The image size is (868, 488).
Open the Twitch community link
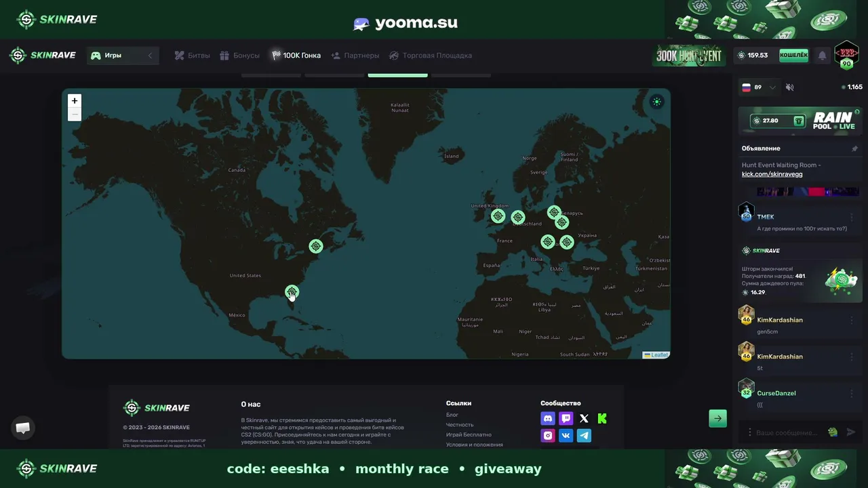[x=566, y=419]
